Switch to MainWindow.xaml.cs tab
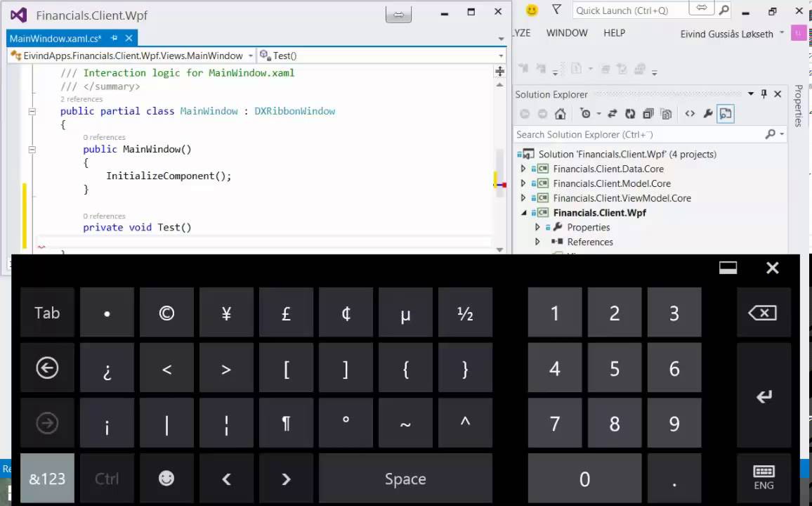Image resolution: width=812 pixels, height=506 pixels. [x=55, y=39]
